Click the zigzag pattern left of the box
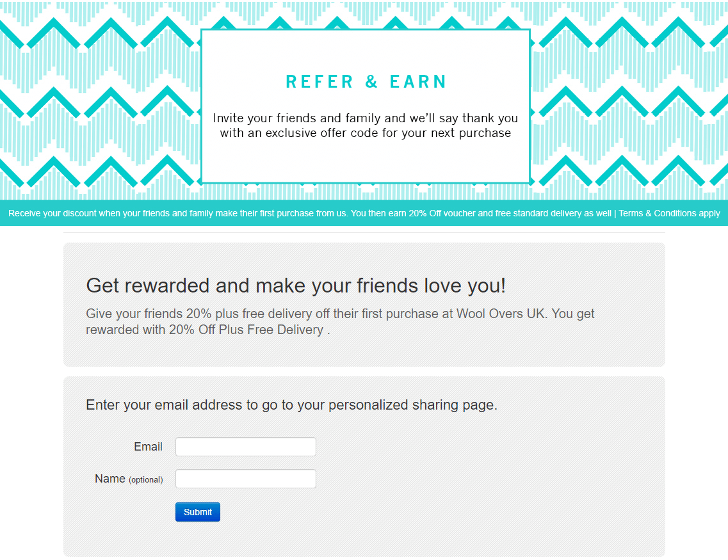The height and width of the screenshot is (560, 728). [100, 100]
